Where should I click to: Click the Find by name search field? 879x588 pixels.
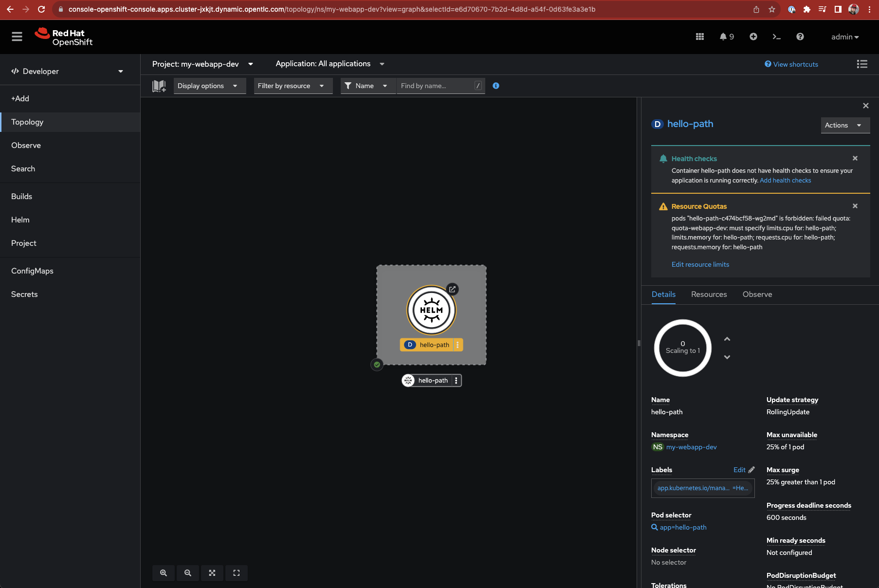(436, 86)
